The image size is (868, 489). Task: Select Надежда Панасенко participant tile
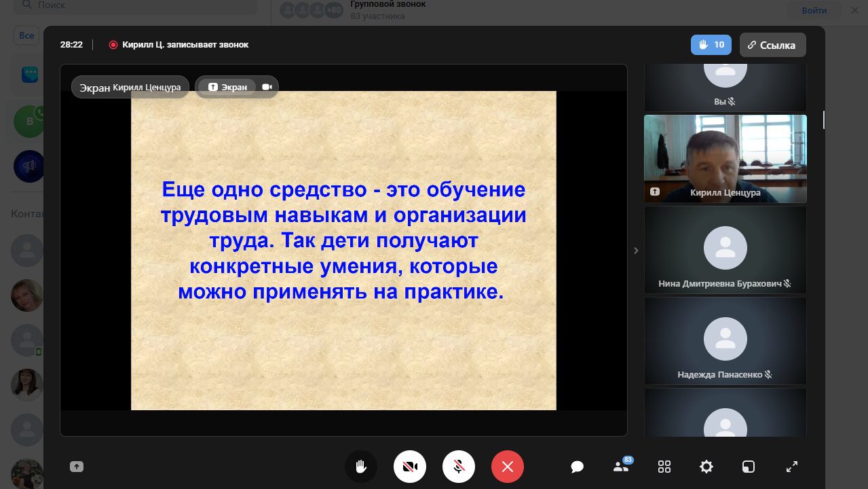725,341
